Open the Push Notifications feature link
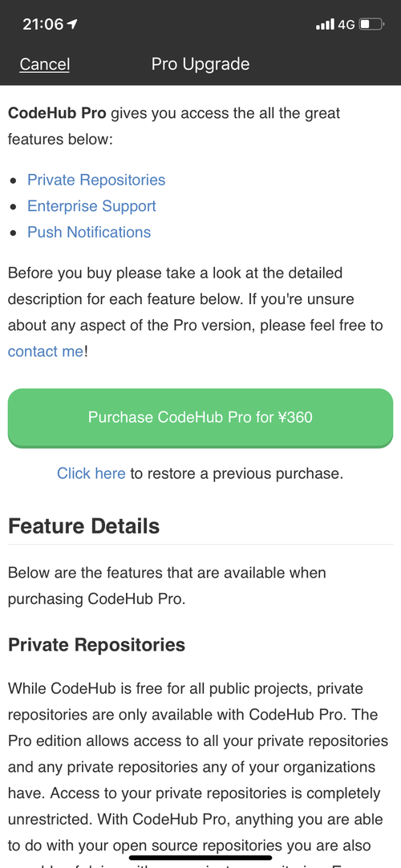Screen dimensions: 401x868 [x=89, y=232]
